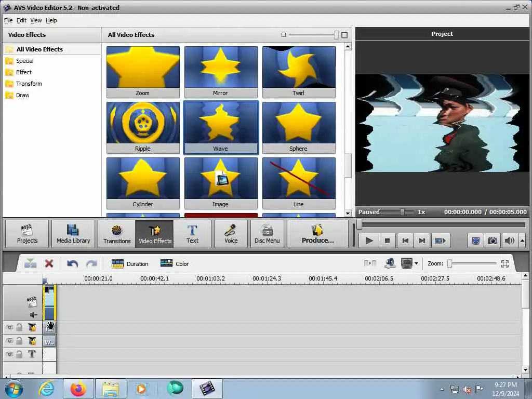Select the Cylinder effect thumbnail
This screenshot has width=532, height=399.
pos(143,183)
